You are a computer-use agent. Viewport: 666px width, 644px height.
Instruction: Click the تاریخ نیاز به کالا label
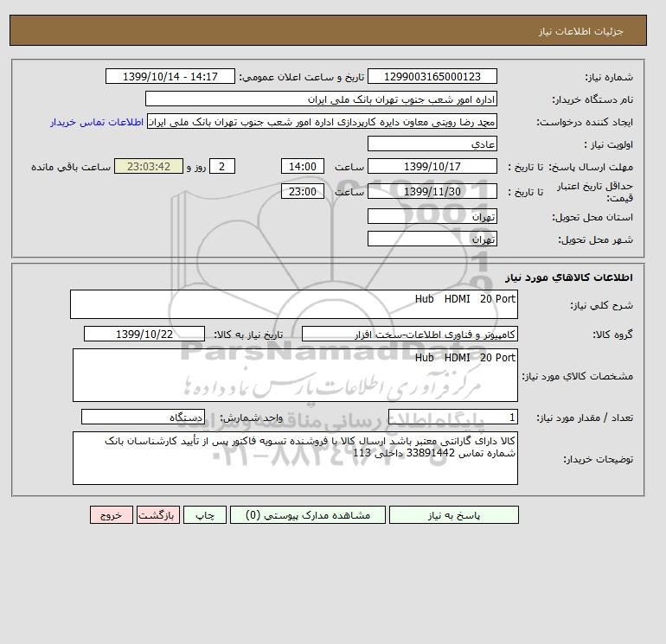248,335
